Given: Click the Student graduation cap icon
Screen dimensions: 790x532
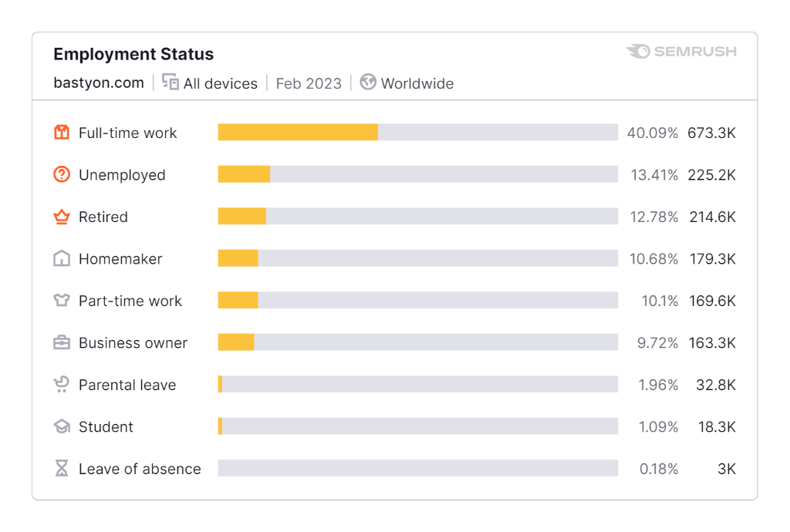Looking at the screenshot, I should click(x=62, y=426).
